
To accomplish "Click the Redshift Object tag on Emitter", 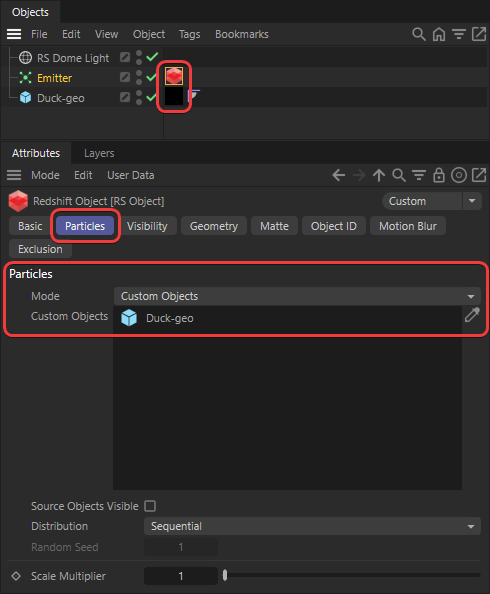I will click(174, 76).
